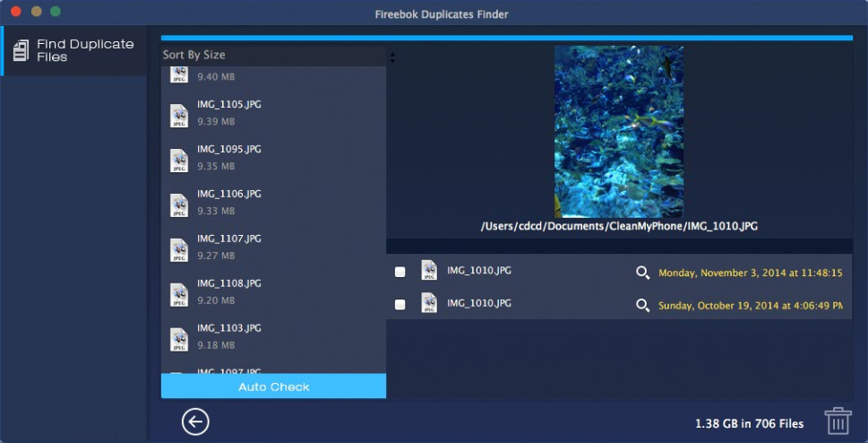Click the Auto Check button
This screenshot has width=868, height=443.
point(273,386)
